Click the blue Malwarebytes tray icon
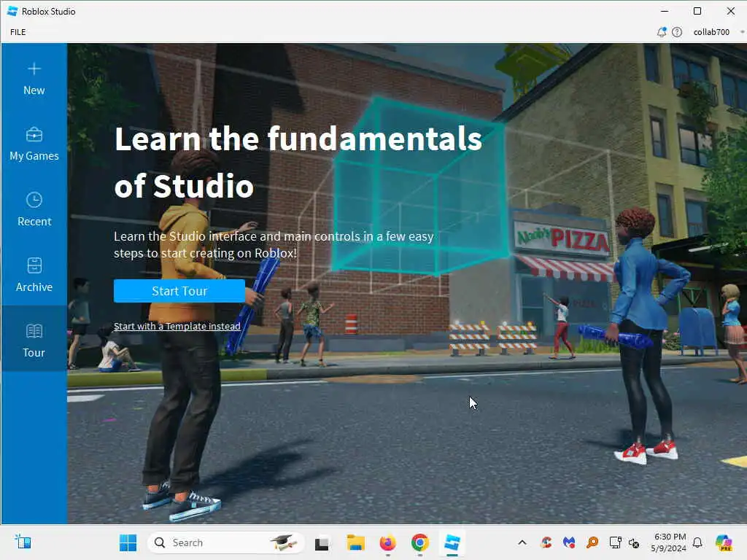747x560 pixels. [x=569, y=542]
